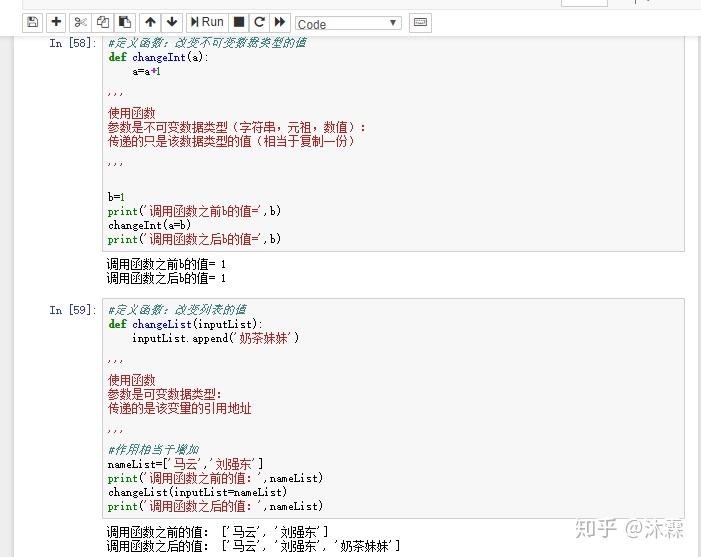Paste cells below icon

pos(125,22)
